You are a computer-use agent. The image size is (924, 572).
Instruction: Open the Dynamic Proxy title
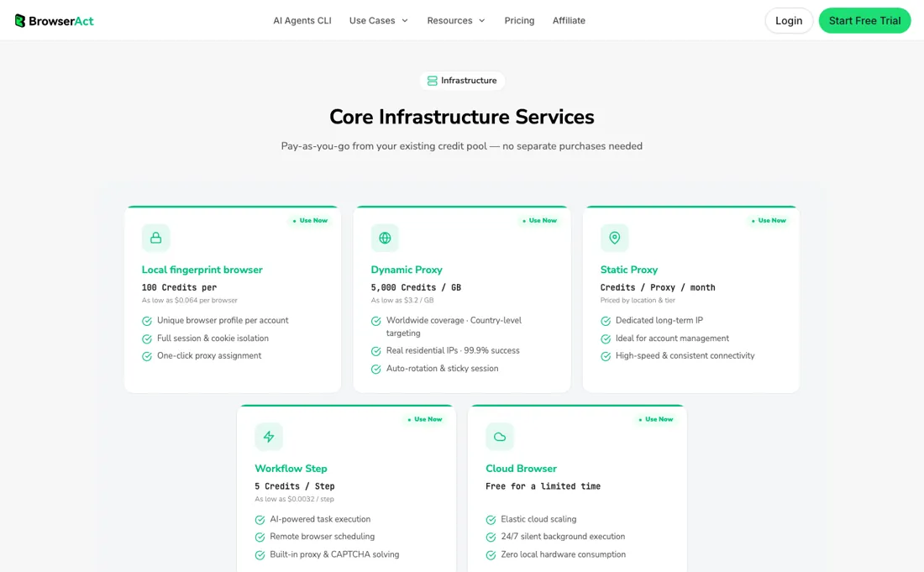407,270
